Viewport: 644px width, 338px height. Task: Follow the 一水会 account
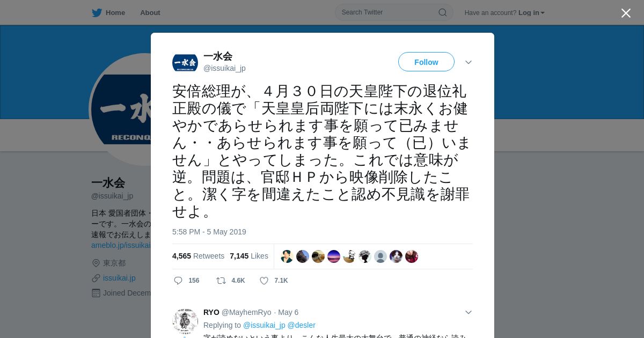click(x=426, y=62)
